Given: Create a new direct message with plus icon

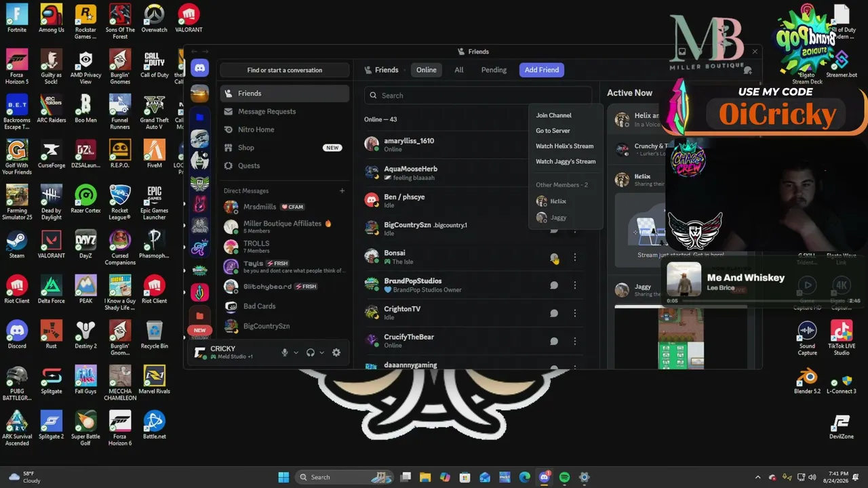Looking at the screenshot, I should [x=342, y=191].
